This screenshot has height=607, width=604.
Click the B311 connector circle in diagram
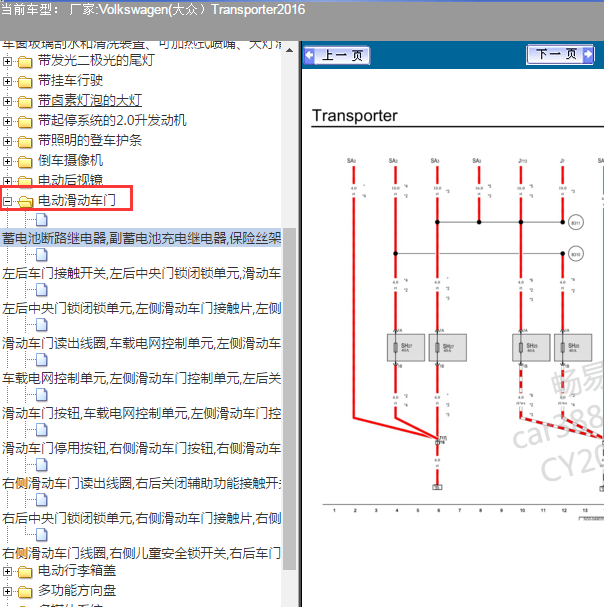575,223
